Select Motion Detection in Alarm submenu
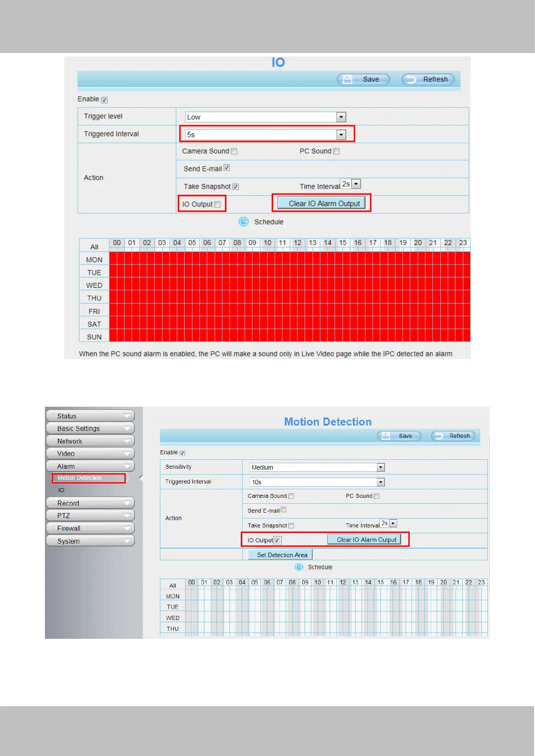Image resolution: width=535 pixels, height=756 pixels. pos(88,478)
